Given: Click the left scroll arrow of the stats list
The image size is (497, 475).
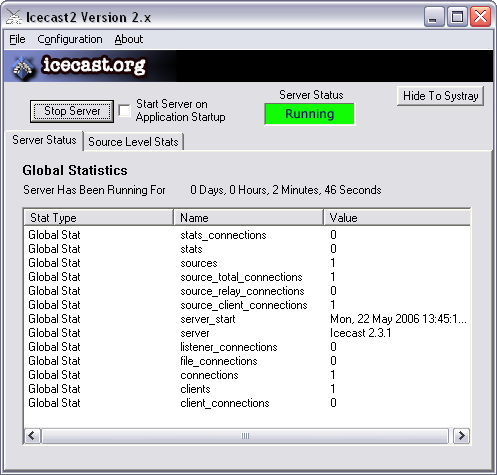Looking at the screenshot, I should (32, 436).
